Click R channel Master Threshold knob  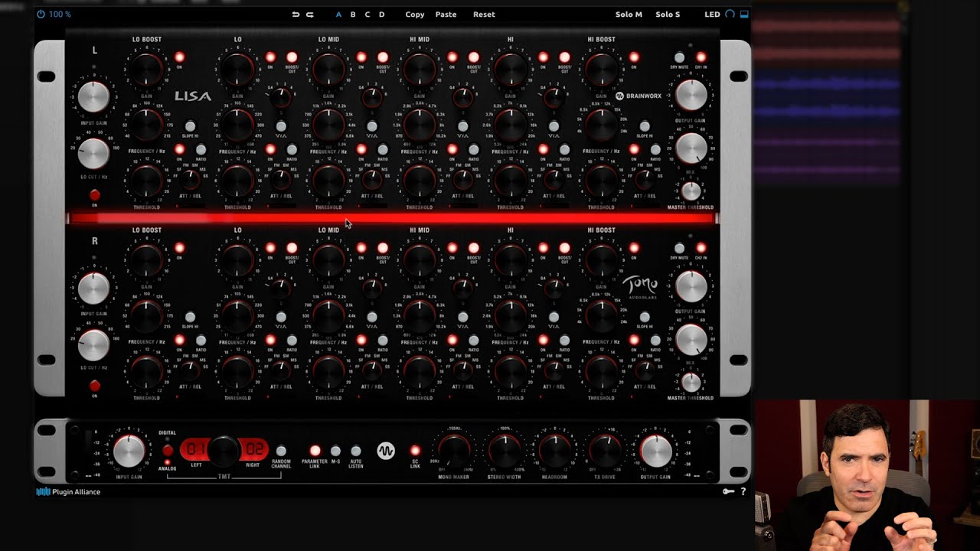tap(691, 381)
